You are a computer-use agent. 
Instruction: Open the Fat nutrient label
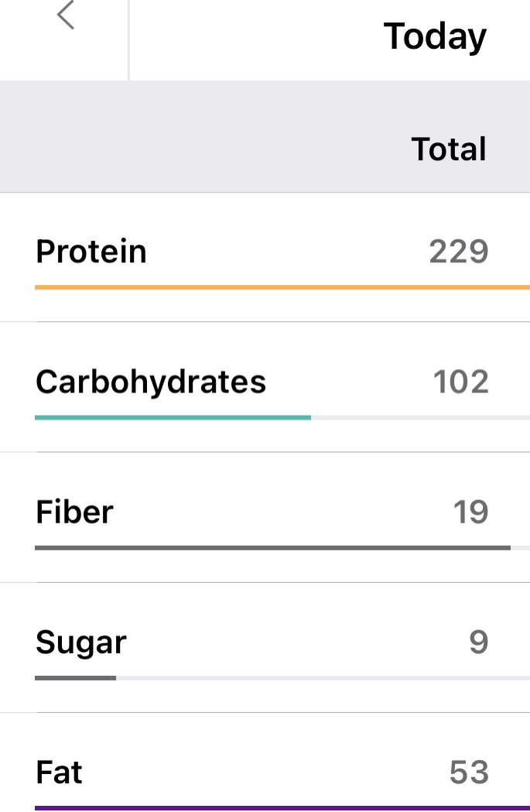pos(59,773)
